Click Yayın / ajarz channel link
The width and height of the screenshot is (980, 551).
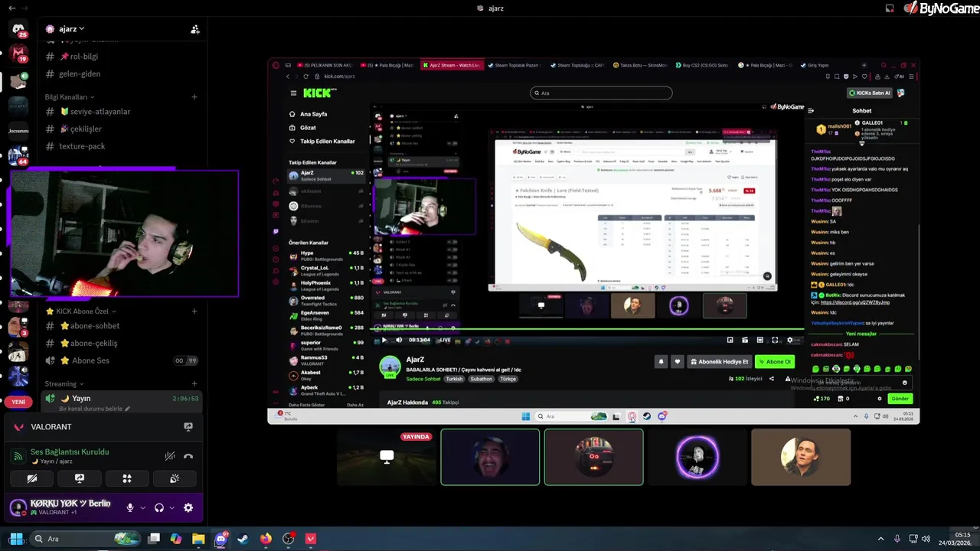[51, 461]
